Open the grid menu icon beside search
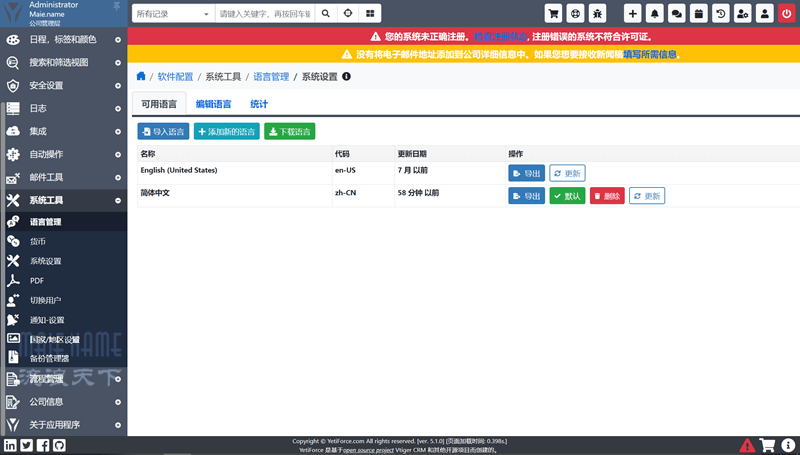Screen dimensions: 800x455 (x=370, y=14)
